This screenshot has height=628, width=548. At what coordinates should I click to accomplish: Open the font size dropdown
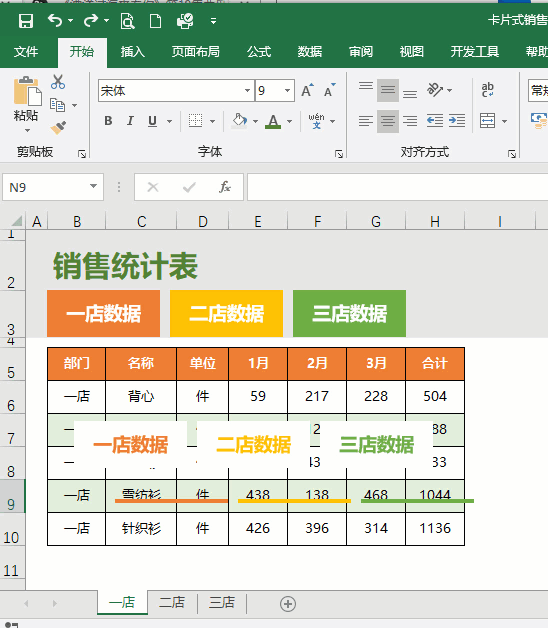tap(287, 91)
